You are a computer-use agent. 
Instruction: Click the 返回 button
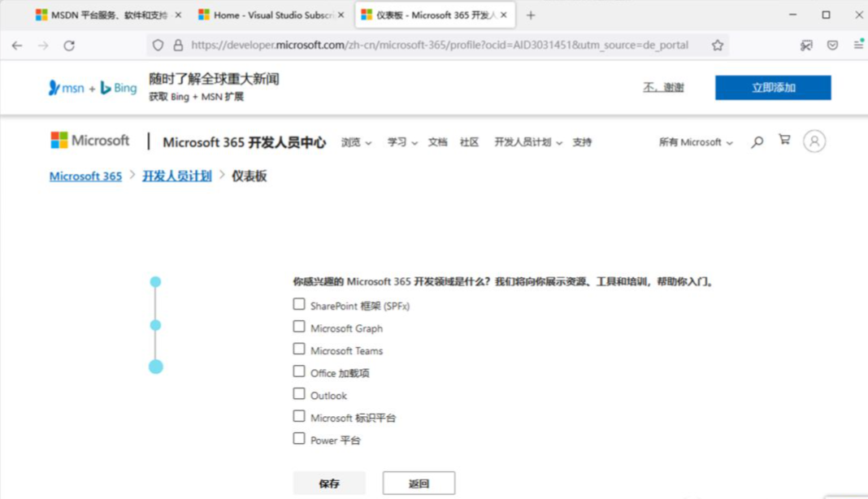[x=419, y=484]
